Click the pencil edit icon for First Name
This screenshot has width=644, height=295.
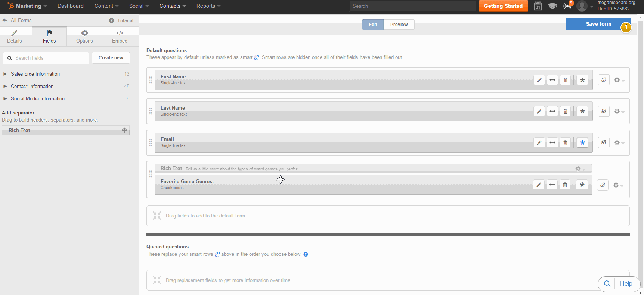pyautogui.click(x=539, y=80)
